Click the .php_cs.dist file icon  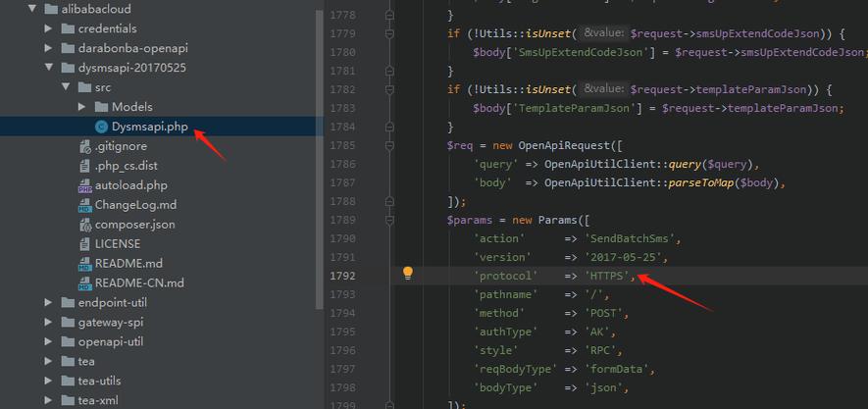coord(85,166)
